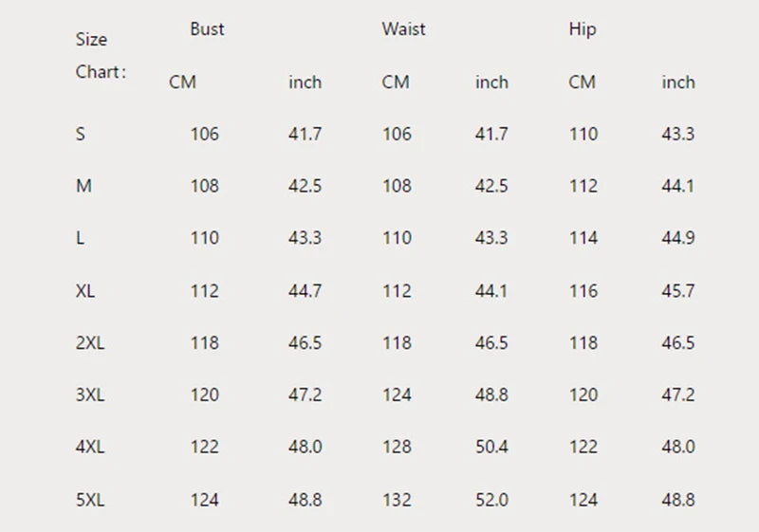Click the Hip column header
The image size is (759, 532).
(x=582, y=29)
